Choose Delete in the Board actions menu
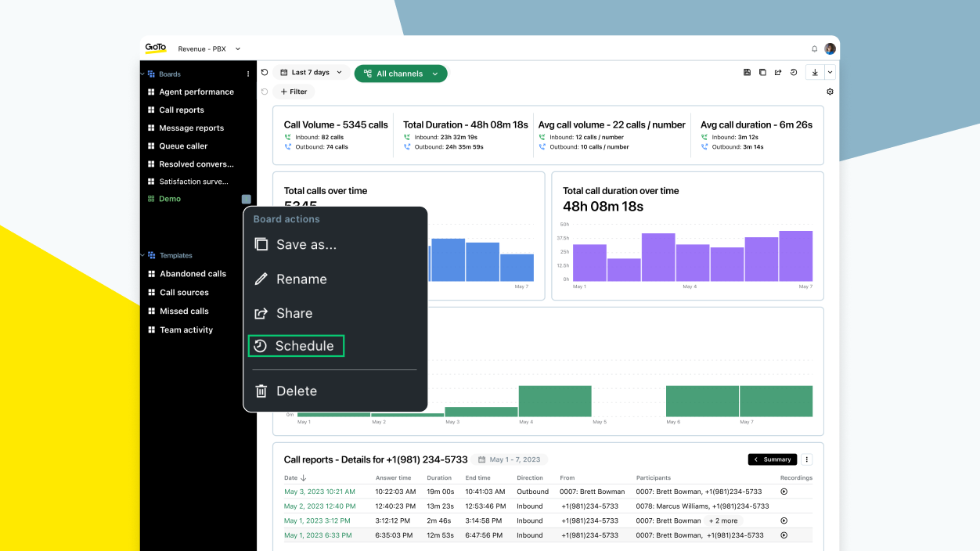 295,391
